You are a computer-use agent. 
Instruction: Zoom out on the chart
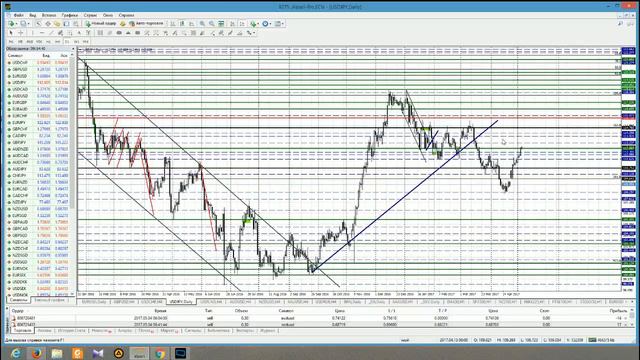[x=212, y=24]
